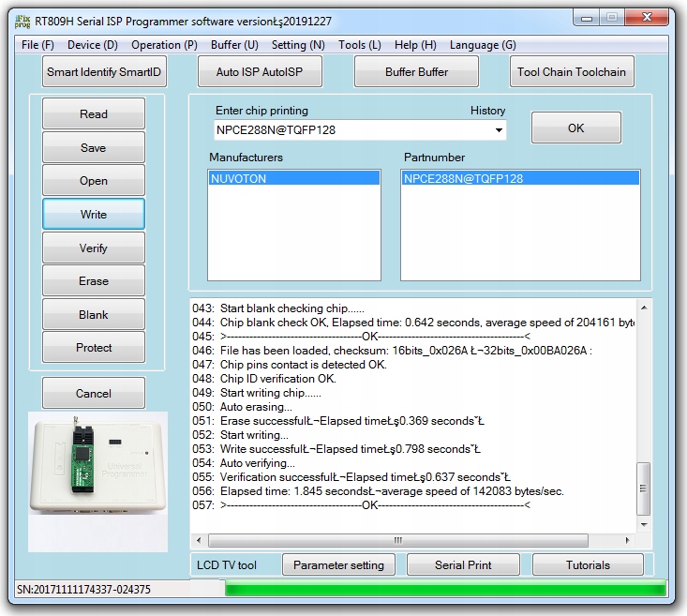Click the horizontal scrollbar left arrow
Screen dimensions: 687x616
(199, 540)
